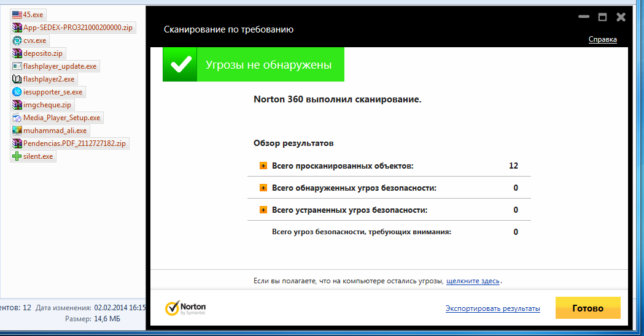Select file name Media_Player_Setup.exe

pyautogui.click(x=61, y=118)
